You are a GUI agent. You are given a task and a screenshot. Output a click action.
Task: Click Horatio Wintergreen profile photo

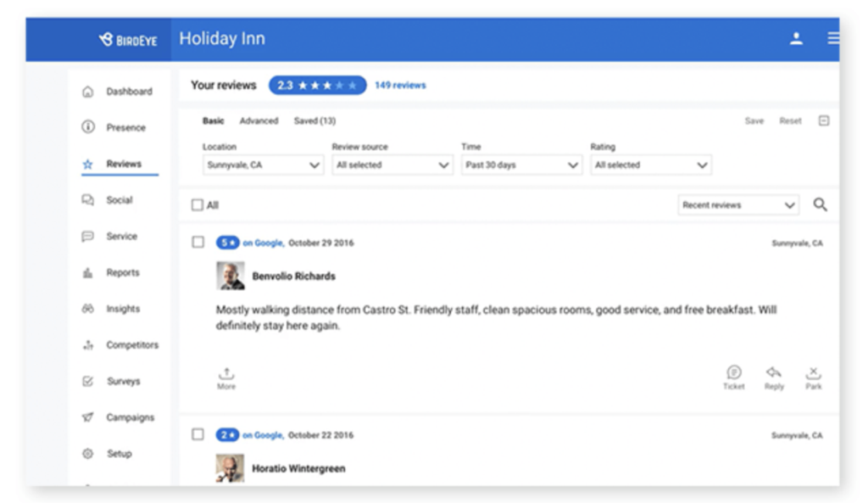[x=231, y=467]
